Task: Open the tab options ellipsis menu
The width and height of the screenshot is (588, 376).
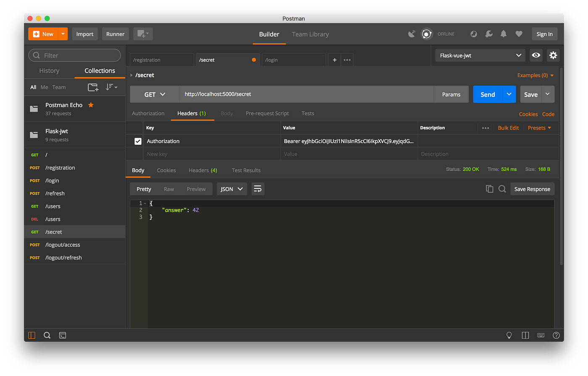Action: point(347,60)
